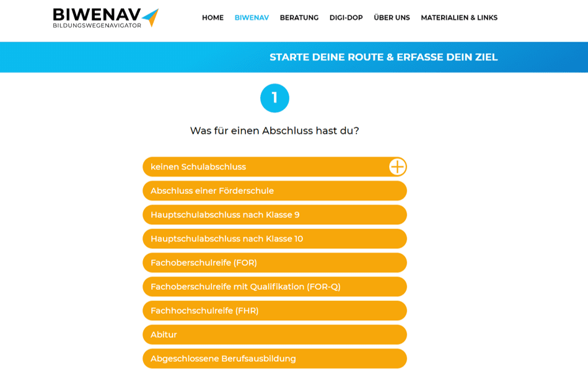This screenshot has width=588, height=379.
Task: Choose Abgeschlossene Berufsausbildung
Action: coord(274,359)
